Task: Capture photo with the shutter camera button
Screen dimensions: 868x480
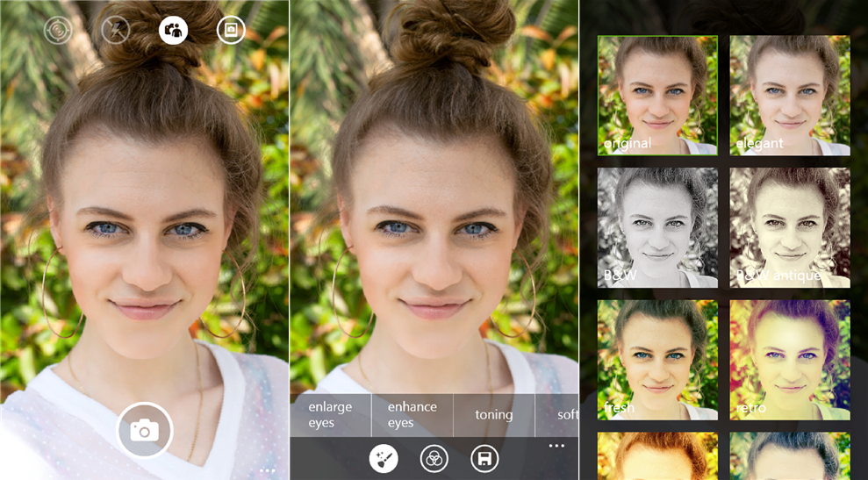Action: click(145, 430)
